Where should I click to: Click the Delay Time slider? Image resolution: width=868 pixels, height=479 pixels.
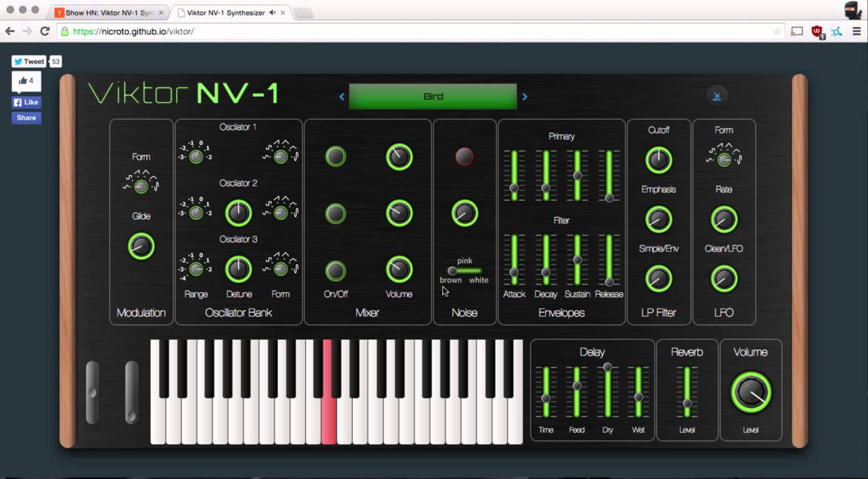546,392
